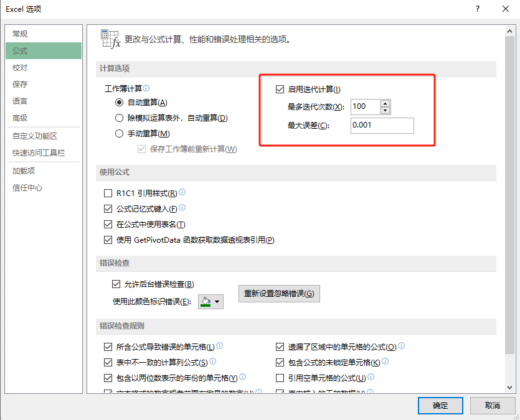
Task: Click the 取消 button
Action: point(493,406)
